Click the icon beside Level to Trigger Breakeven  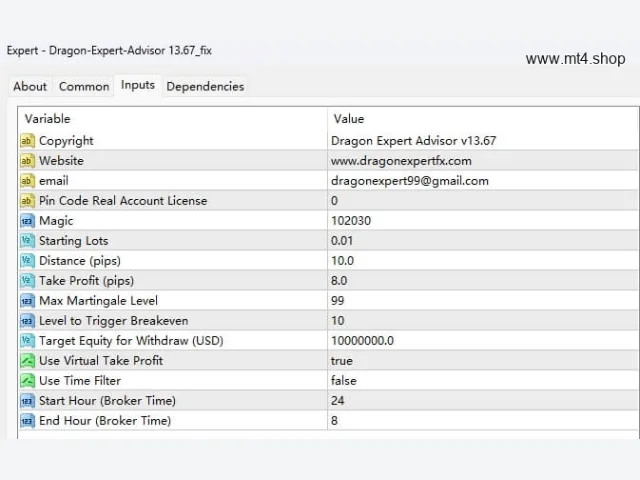pyautogui.click(x=27, y=321)
